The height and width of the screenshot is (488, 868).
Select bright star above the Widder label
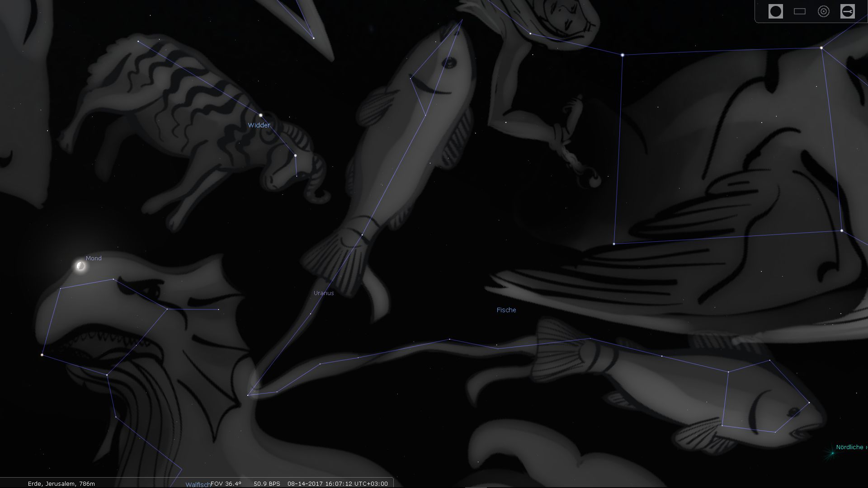260,115
